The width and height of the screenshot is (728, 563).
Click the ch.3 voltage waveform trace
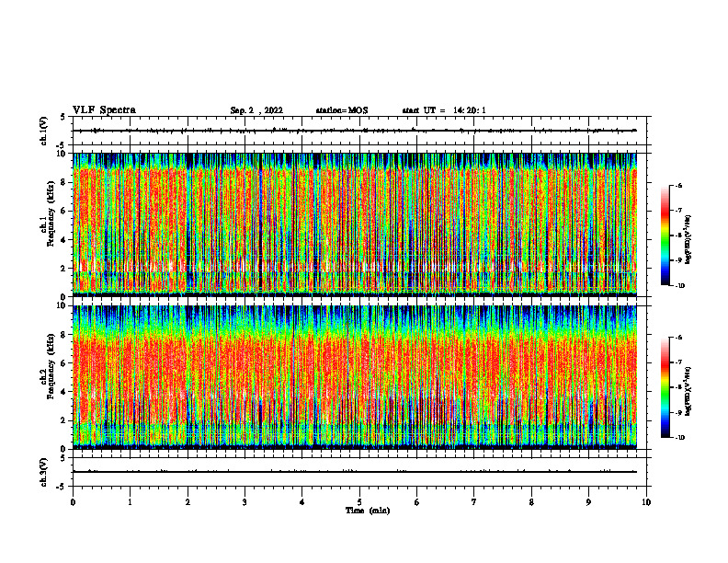pyautogui.click(x=355, y=472)
